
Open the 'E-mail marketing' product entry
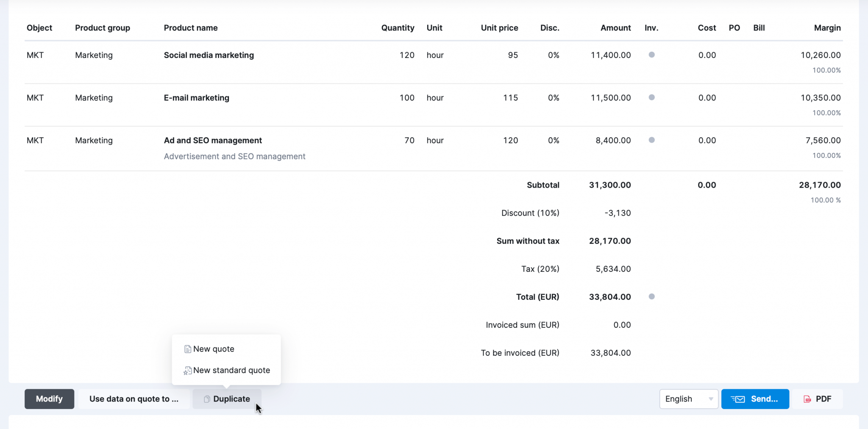(x=196, y=97)
